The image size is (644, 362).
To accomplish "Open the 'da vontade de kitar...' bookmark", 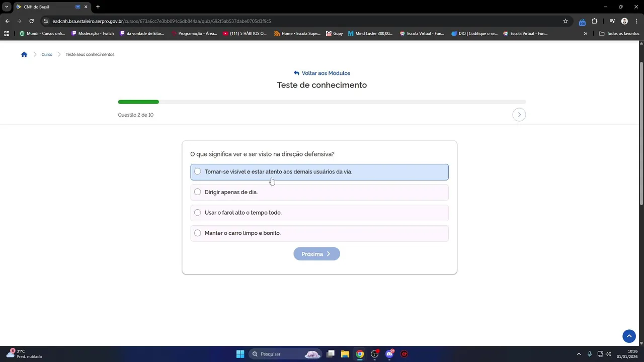I will pos(142,34).
